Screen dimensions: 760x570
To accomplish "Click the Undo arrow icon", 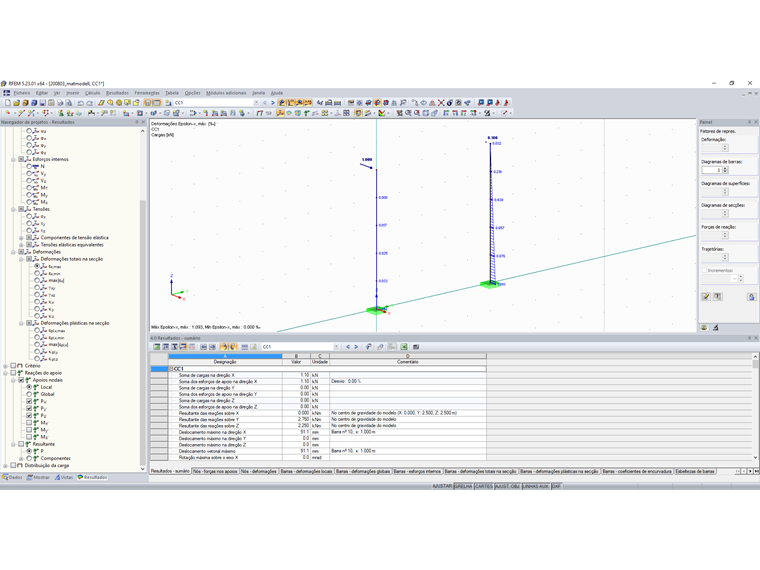I will (x=80, y=103).
